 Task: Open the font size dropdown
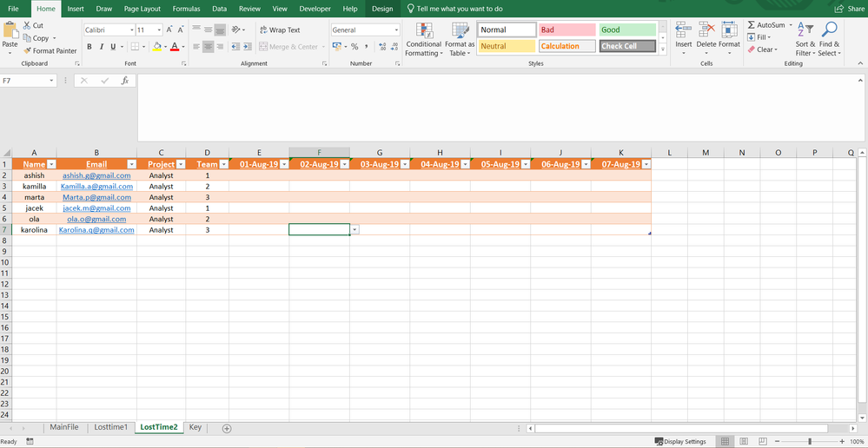tap(159, 30)
